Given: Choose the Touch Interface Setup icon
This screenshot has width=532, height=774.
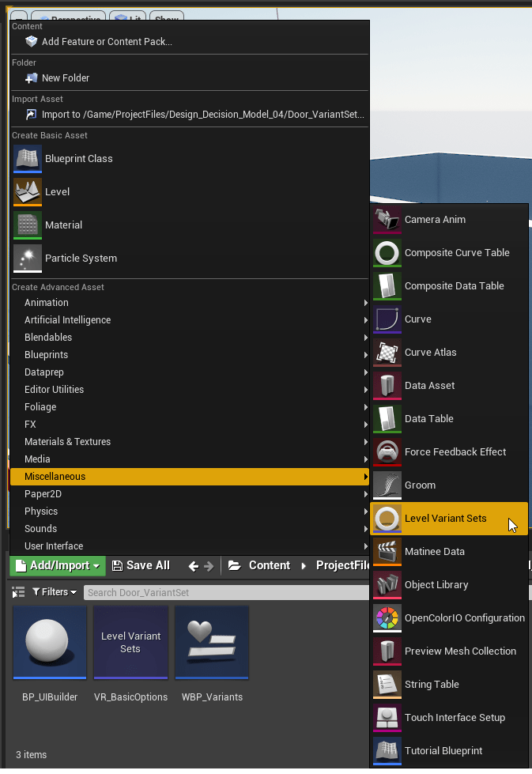Looking at the screenshot, I should tap(387, 718).
